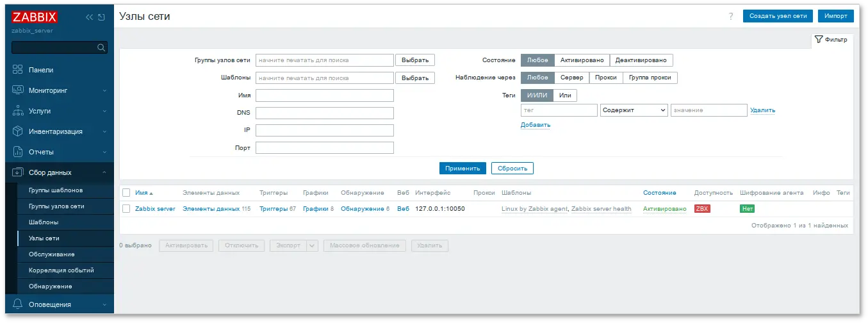
Task: Set Наблюдение через to Прокси
Action: pos(605,78)
